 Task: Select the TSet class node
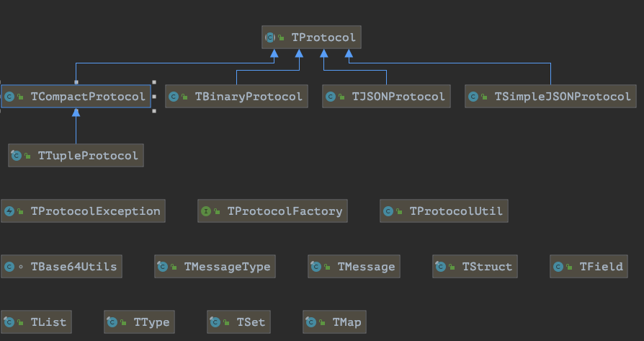click(x=239, y=322)
